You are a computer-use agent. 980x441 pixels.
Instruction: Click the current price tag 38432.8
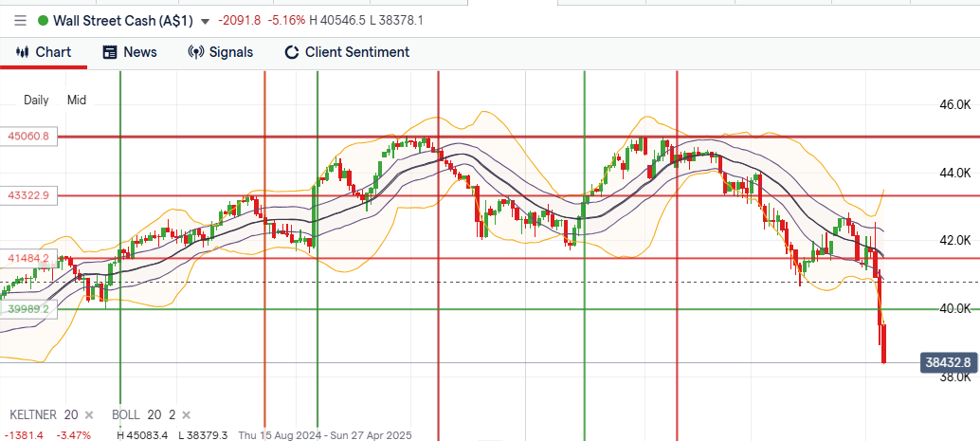(948, 363)
